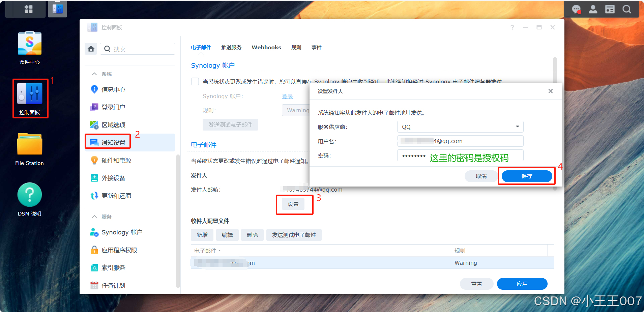The width and height of the screenshot is (644, 312).
Task: Select the Warning recipient table row
Action: (x=373, y=263)
